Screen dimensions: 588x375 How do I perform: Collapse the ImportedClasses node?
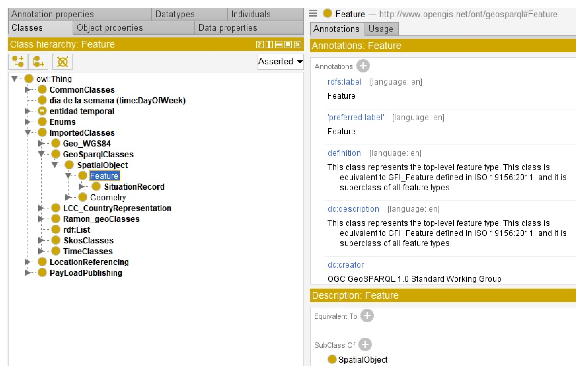pyautogui.click(x=27, y=133)
